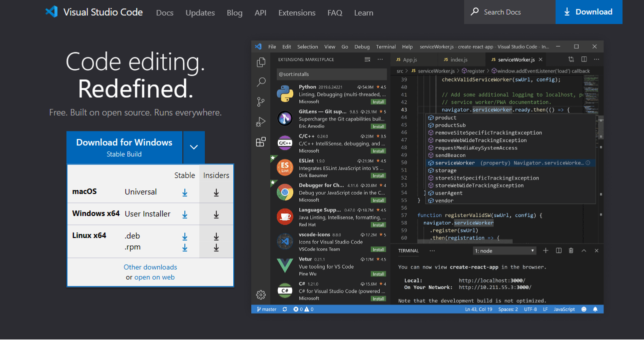Click the Visual Studio Code logo in the header
This screenshot has height=345, width=644.
pos(51,12)
